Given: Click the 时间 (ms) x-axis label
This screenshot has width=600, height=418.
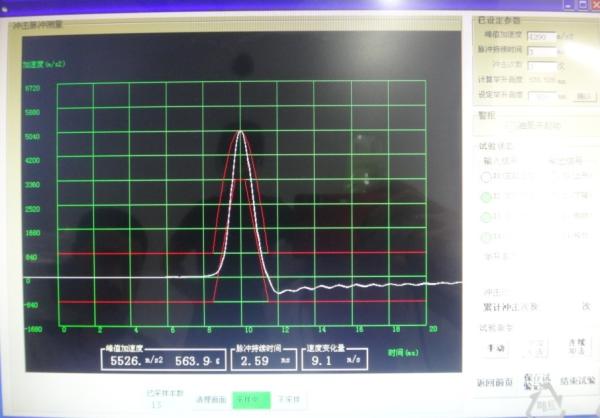Looking at the screenshot, I should click(403, 353).
